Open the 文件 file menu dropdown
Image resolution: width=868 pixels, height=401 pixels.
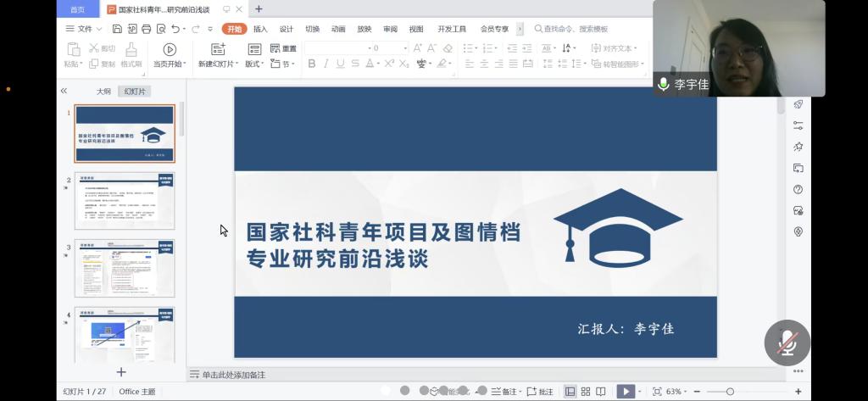tap(82, 28)
